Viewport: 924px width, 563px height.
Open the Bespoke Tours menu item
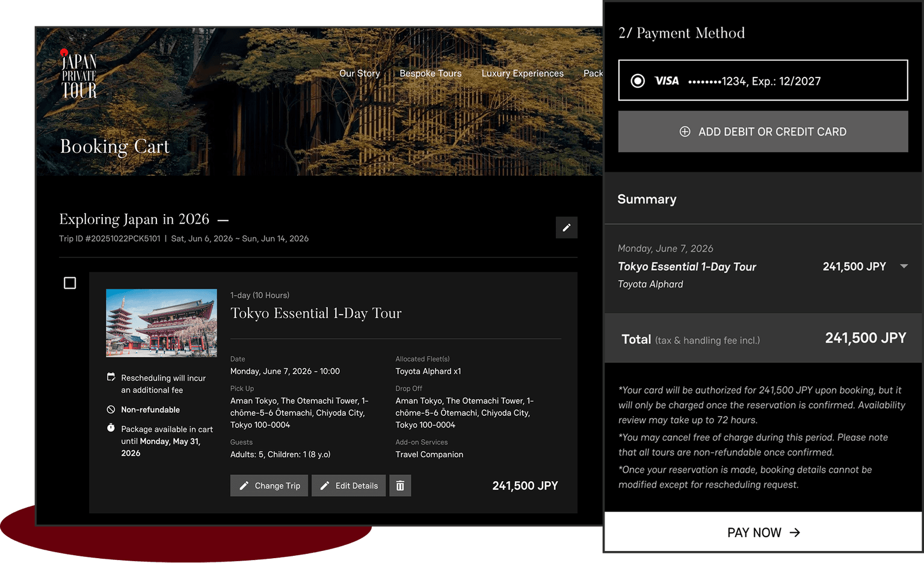(x=430, y=73)
